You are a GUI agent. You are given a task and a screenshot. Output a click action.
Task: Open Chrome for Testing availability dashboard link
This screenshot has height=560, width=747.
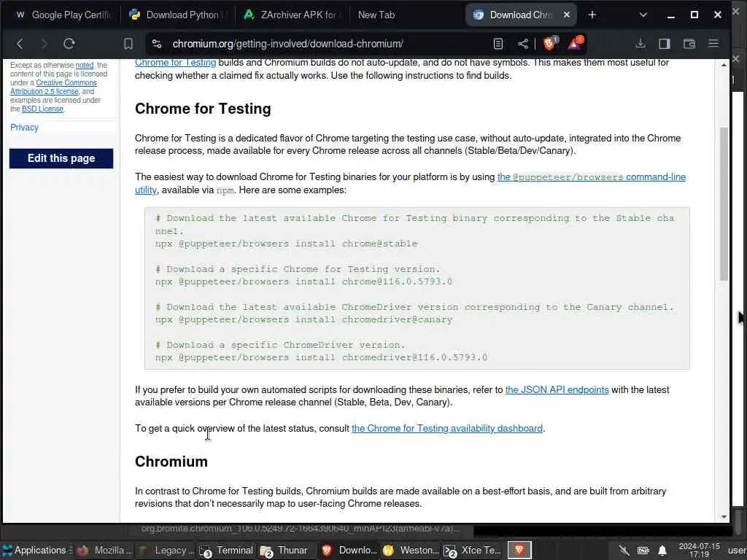coord(447,428)
